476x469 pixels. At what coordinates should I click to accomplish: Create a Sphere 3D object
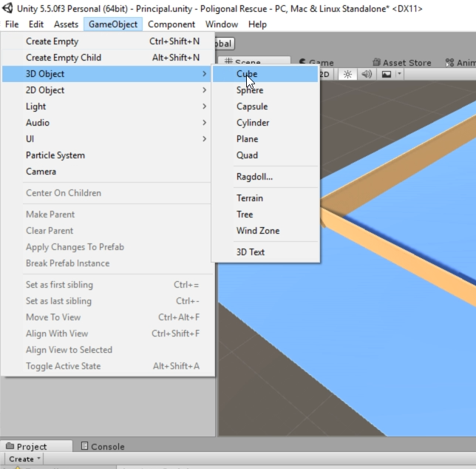265,90
